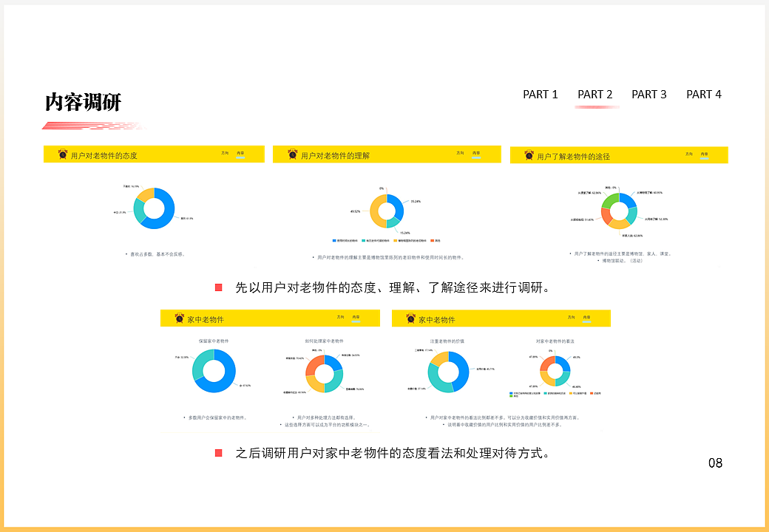Click the alarm clock icon in 用户了解老物件的途径 header
The height and width of the screenshot is (532, 769).
pyautogui.click(x=528, y=155)
